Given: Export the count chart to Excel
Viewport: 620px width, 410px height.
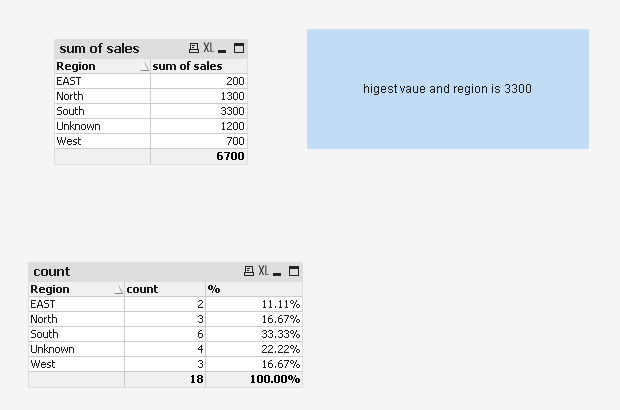Looking at the screenshot, I should click(x=263, y=271).
